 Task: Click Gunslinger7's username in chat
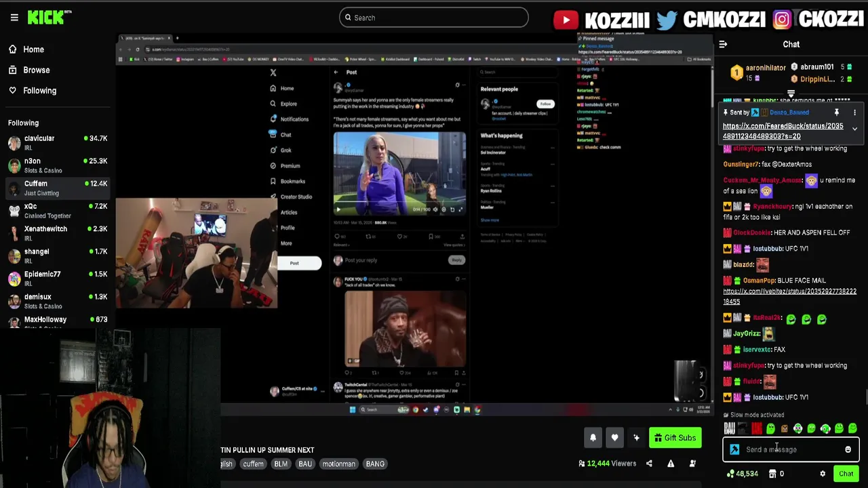[741, 164]
